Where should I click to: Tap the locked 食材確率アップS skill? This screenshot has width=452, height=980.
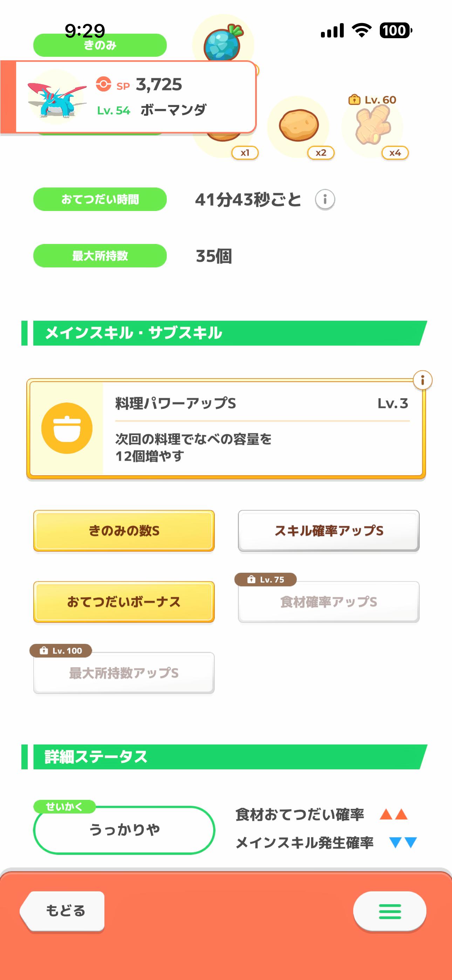pos(329,601)
